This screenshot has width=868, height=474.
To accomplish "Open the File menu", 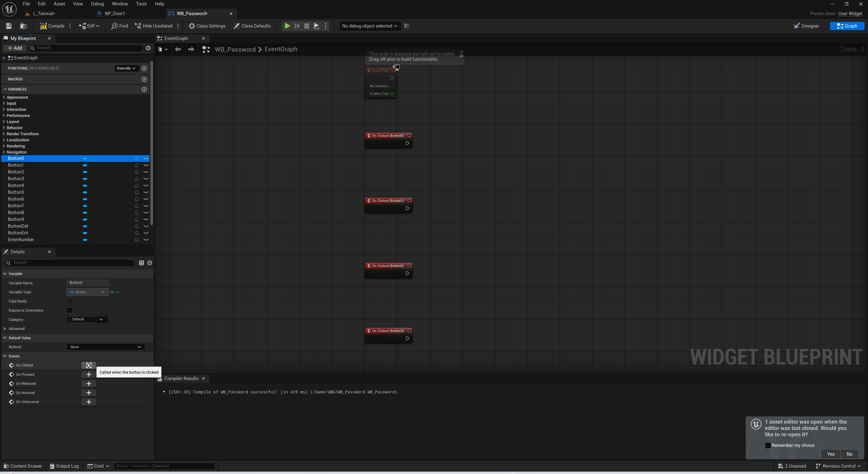I will (x=26, y=4).
